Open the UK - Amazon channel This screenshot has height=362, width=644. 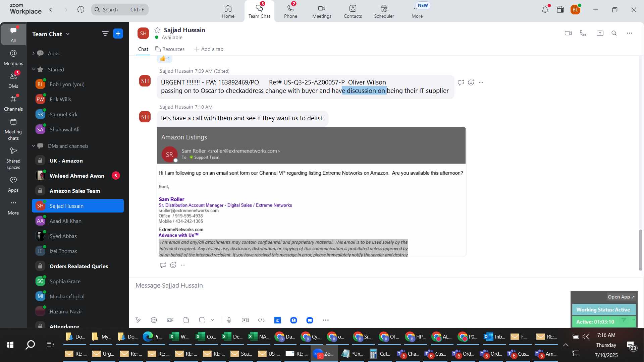coord(78,161)
